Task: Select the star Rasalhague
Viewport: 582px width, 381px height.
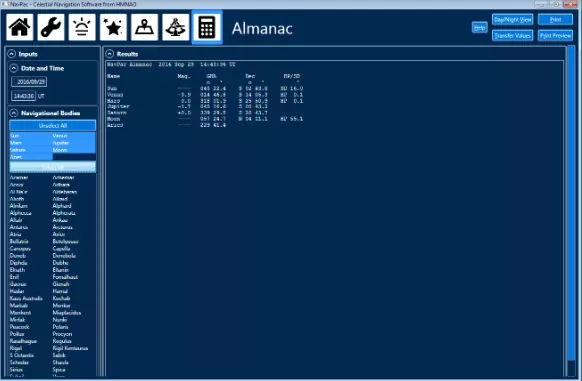Action: tap(23, 341)
